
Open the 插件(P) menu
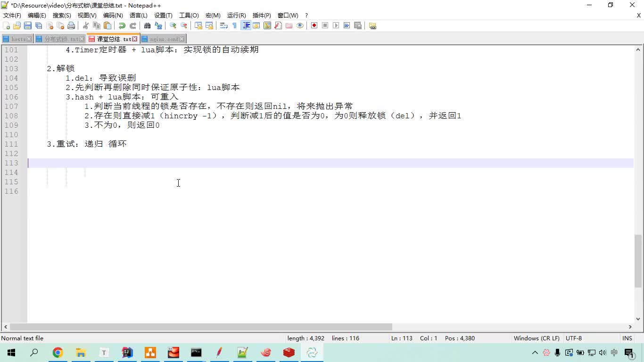pos(262,16)
